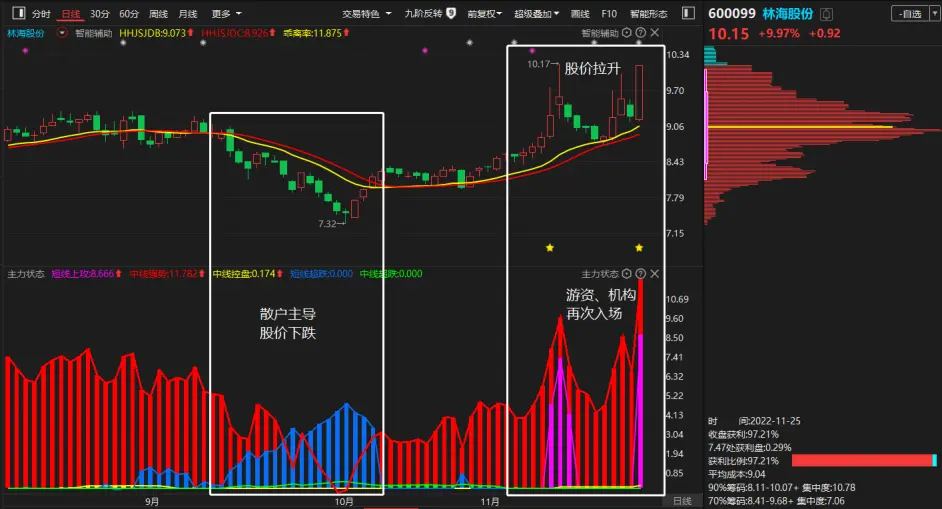Expand the 超级叠加 dropdown
Viewport: 942px width, 509px height.
[536, 13]
